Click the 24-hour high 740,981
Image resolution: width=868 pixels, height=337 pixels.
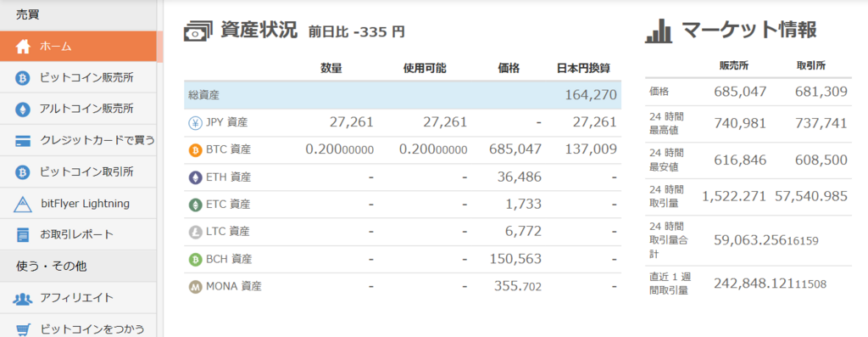click(x=741, y=124)
